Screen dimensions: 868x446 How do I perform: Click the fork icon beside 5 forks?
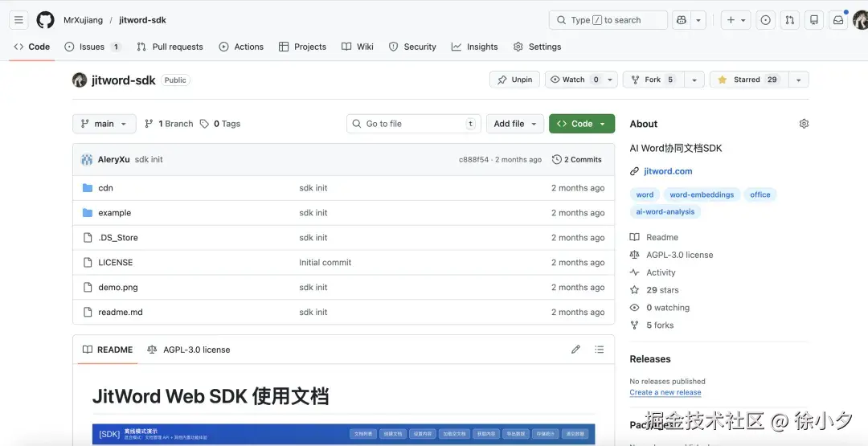(634, 325)
